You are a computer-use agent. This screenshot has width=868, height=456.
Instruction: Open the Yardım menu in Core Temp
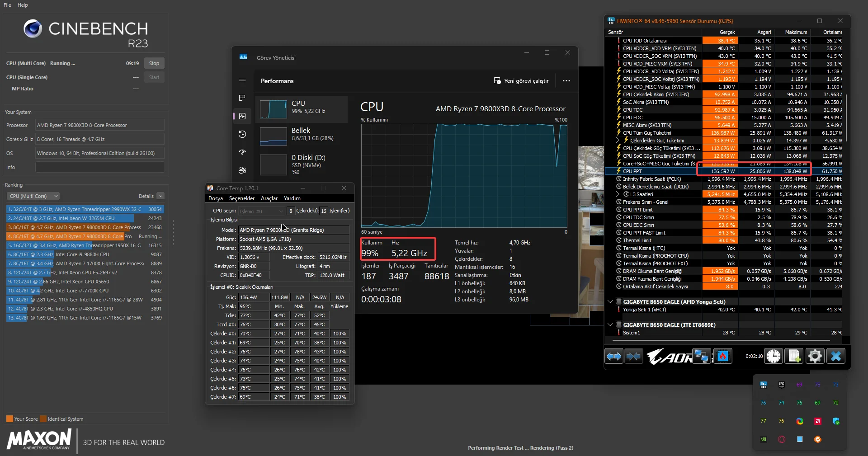pos(292,198)
